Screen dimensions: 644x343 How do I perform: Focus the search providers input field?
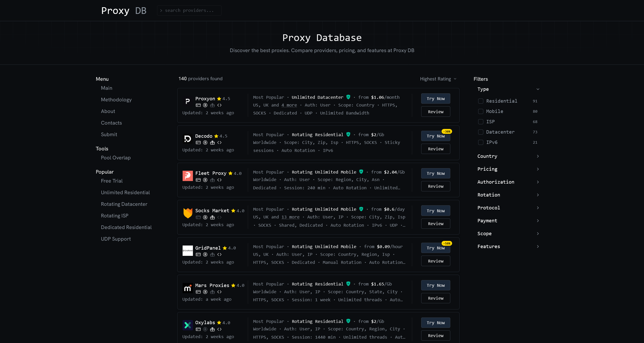pyautogui.click(x=189, y=10)
